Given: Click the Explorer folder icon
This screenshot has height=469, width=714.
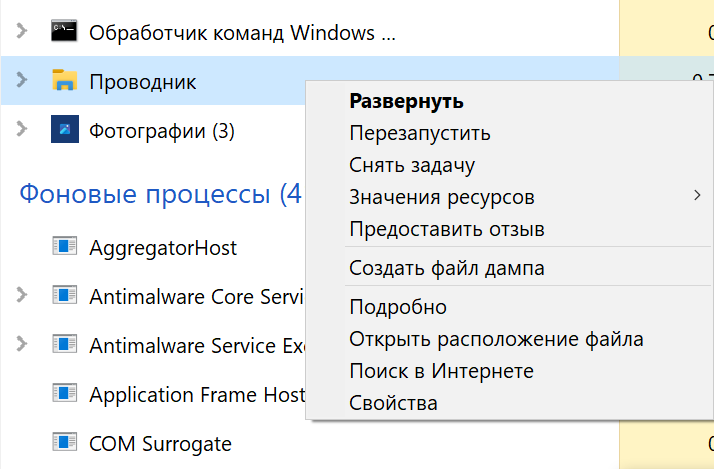Looking at the screenshot, I should [x=65, y=81].
